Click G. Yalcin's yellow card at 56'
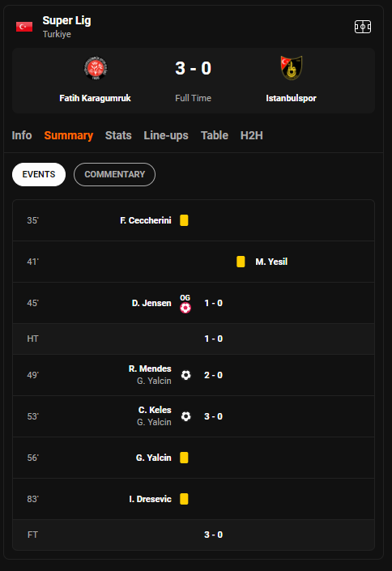 (x=184, y=458)
